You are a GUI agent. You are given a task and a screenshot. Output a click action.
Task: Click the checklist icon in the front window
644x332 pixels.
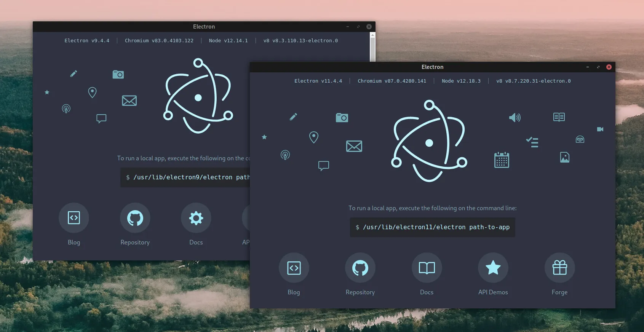click(x=532, y=142)
